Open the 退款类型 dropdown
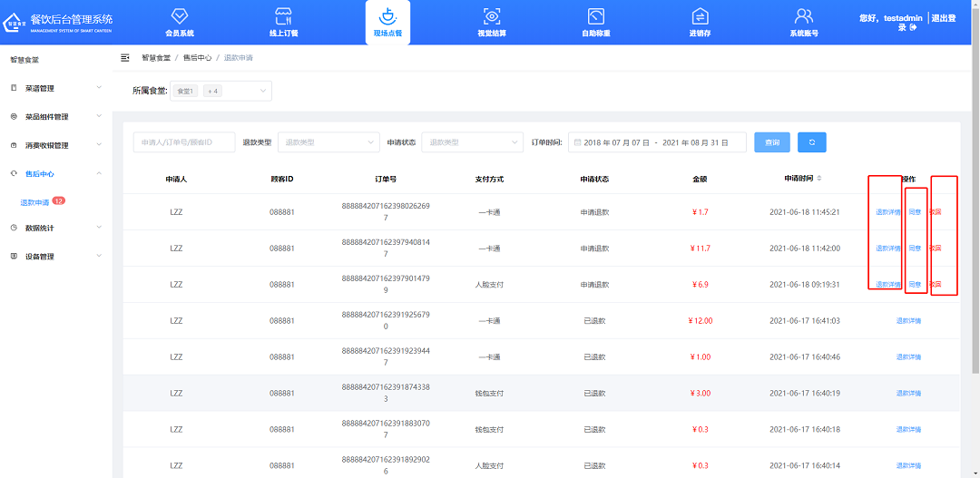 point(328,142)
